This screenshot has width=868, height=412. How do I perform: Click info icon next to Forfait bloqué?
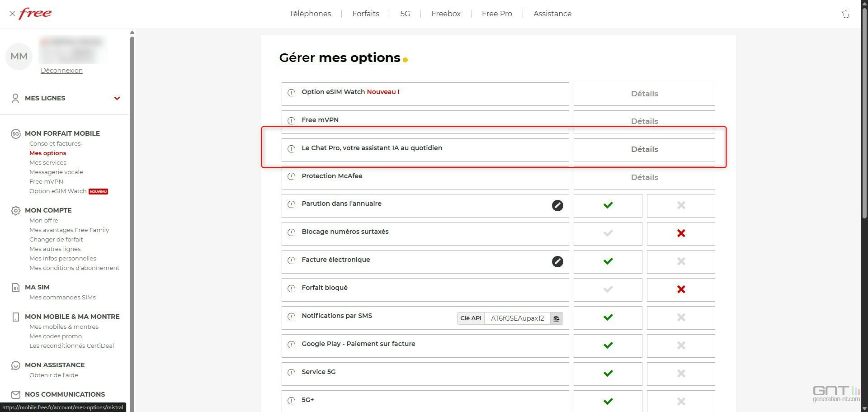click(292, 288)
